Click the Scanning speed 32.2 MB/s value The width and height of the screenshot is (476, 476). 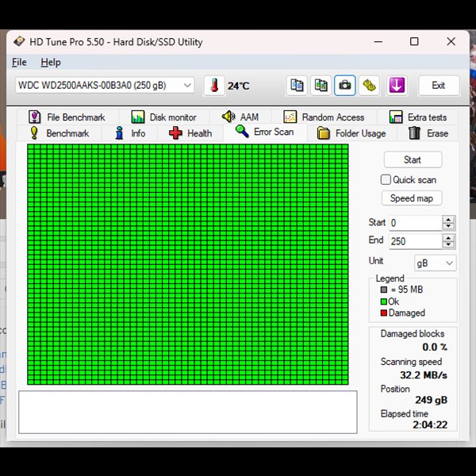(424, 375)
